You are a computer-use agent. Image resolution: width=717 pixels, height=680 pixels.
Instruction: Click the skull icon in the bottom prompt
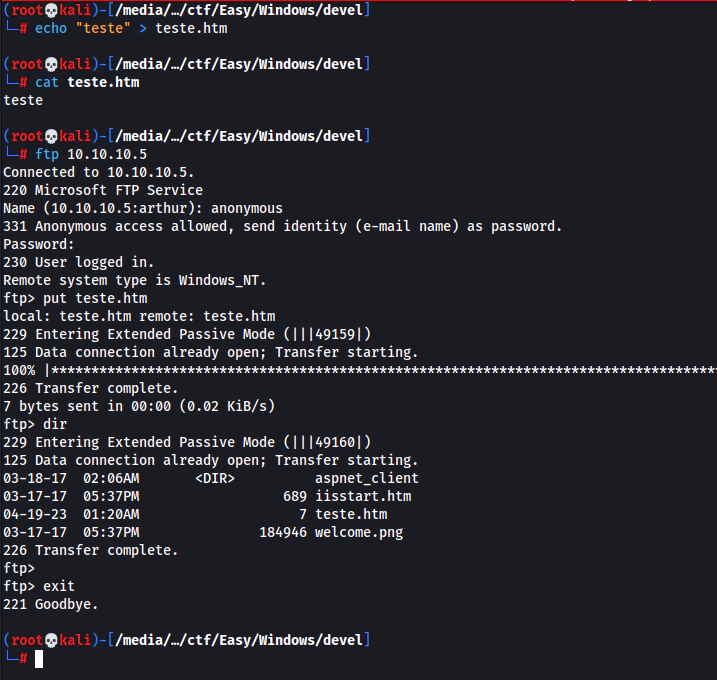pyautogui.click(x=50, y=640)
